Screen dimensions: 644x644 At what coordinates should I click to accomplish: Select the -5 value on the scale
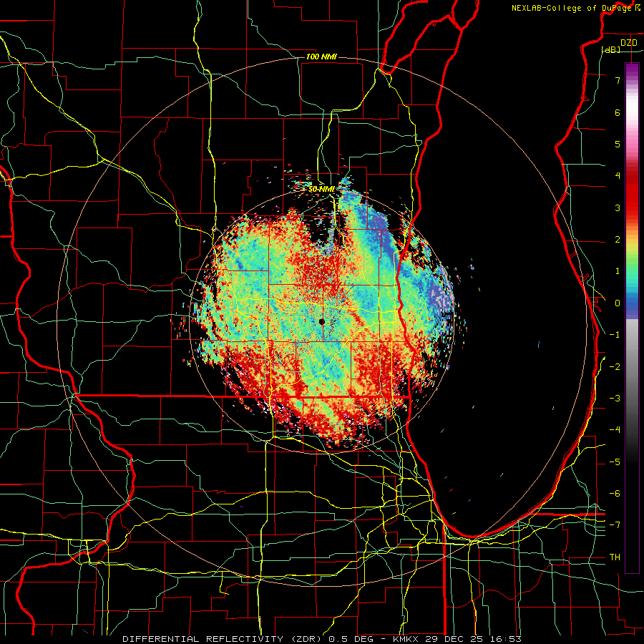click(615, 462)
